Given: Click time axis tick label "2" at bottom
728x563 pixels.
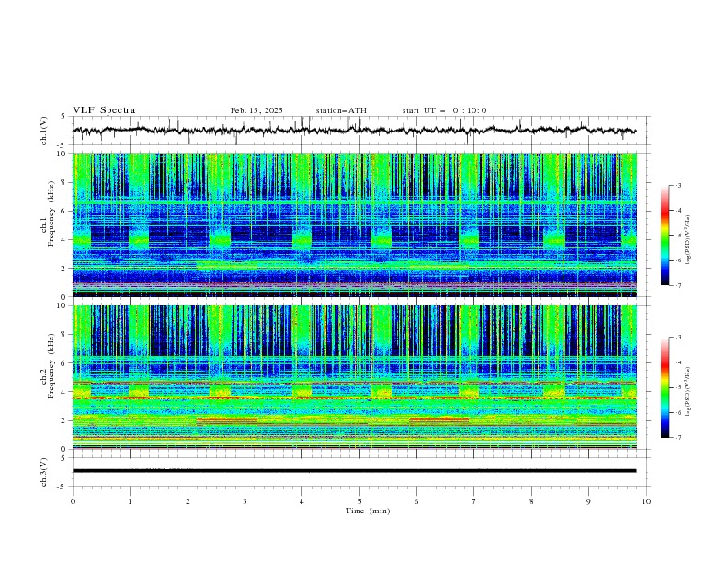Looking at the screenshot, I should point(188,501).
